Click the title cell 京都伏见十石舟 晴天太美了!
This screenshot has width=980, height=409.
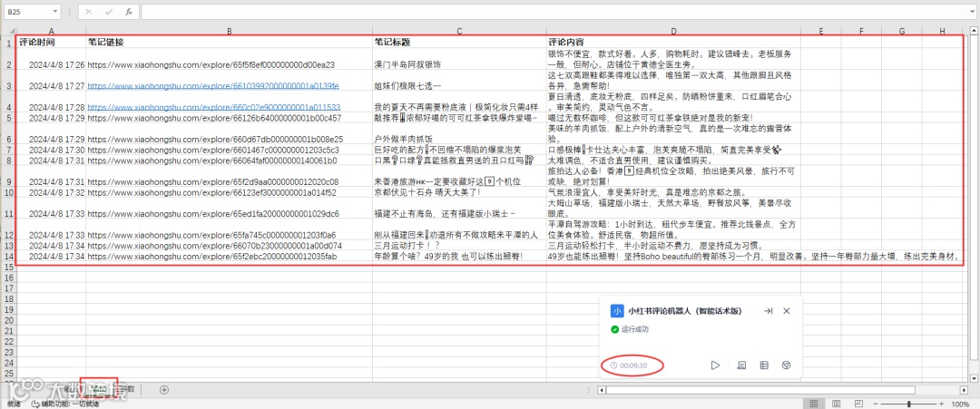[x=459, y=192]
